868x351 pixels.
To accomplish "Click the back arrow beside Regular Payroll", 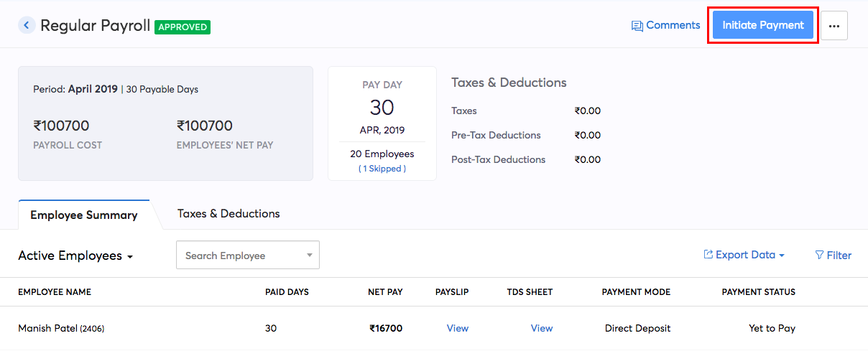I will pyautogui.click(x=27, y=26).
